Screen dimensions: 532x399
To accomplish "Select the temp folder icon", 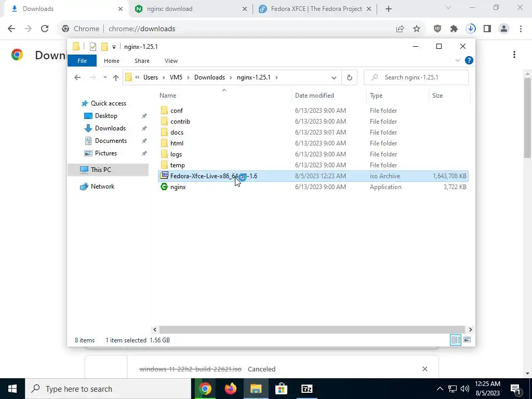I will point(164,165).
